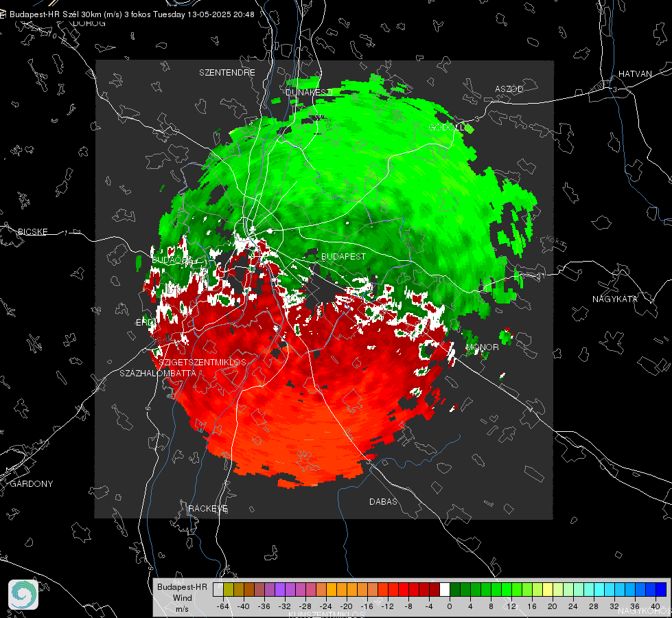Click the DUNAKESZI city label

[x=309, y=92]
